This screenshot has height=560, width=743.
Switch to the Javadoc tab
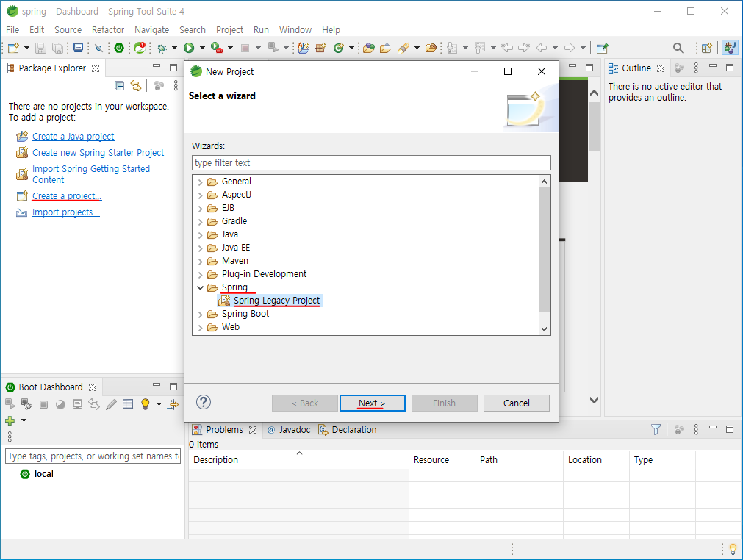pos(289,430)
